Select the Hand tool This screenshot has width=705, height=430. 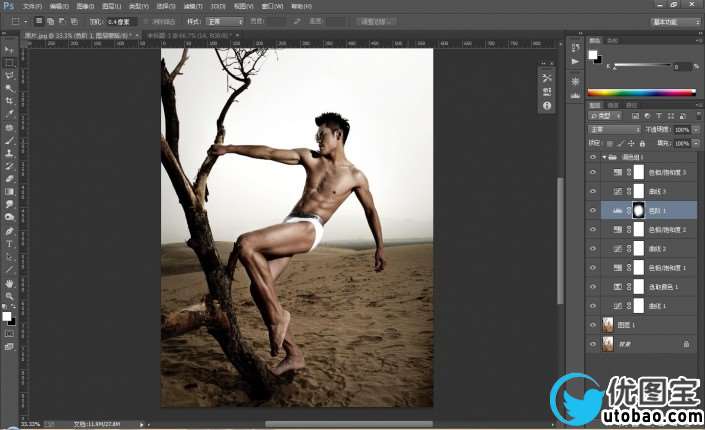pyautogui.click(x=9, y=283)
